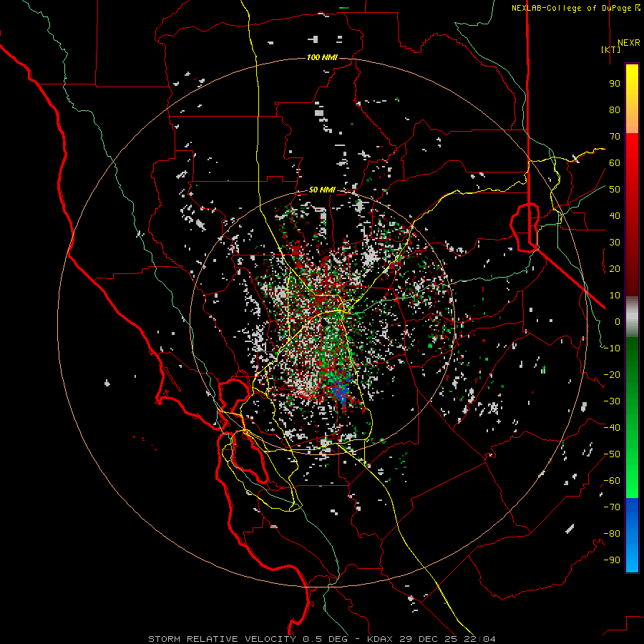Click the -60 knot value on the velocity scale
Screen dimensions: 644x644
[612, 481]
